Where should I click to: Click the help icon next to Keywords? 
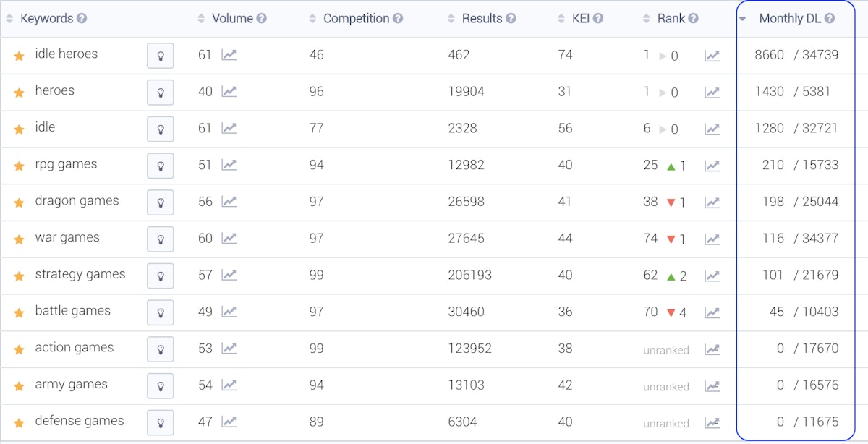(82, 19)
